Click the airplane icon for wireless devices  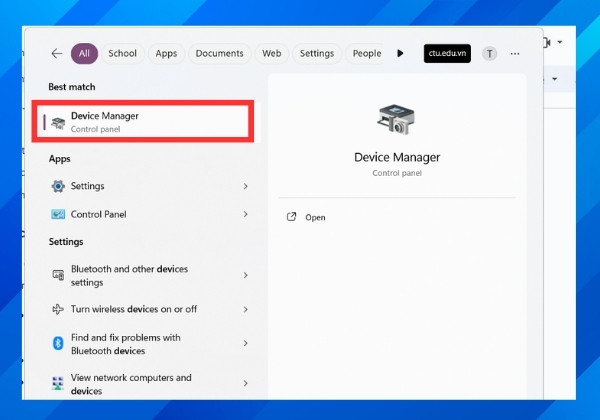point(58,309)
